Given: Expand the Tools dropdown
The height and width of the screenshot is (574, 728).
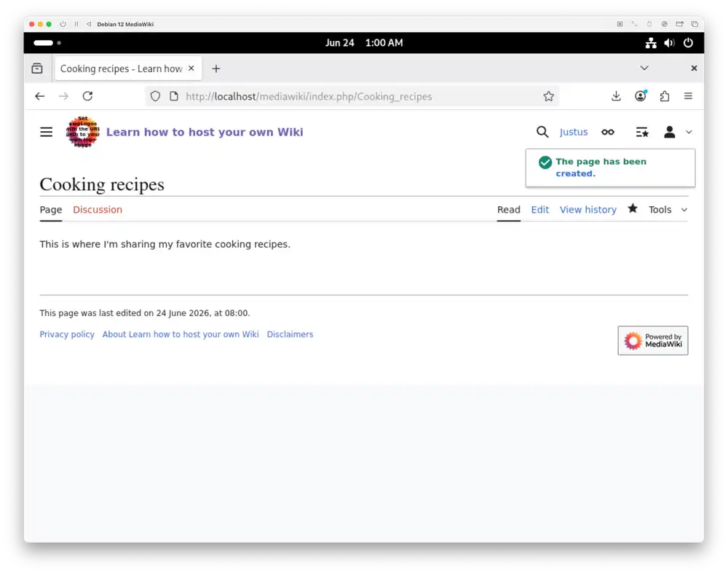Looking at the screenshot, I should [x=668, y=210].
